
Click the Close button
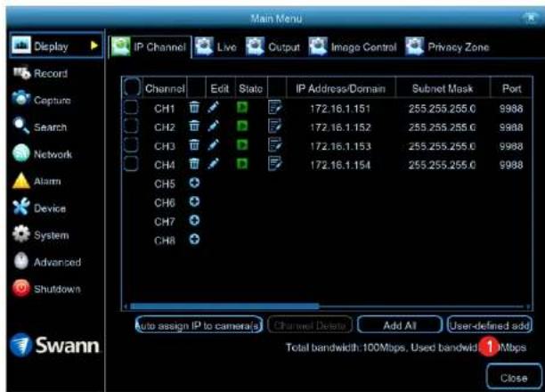point(514,378)
